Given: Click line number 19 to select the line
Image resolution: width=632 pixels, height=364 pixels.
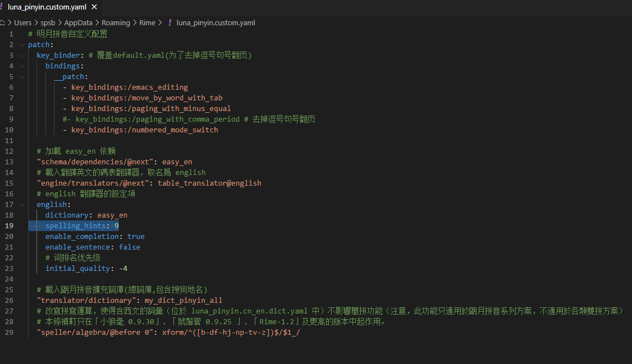Looking at the screenshot, I should (x=11, y=225).
